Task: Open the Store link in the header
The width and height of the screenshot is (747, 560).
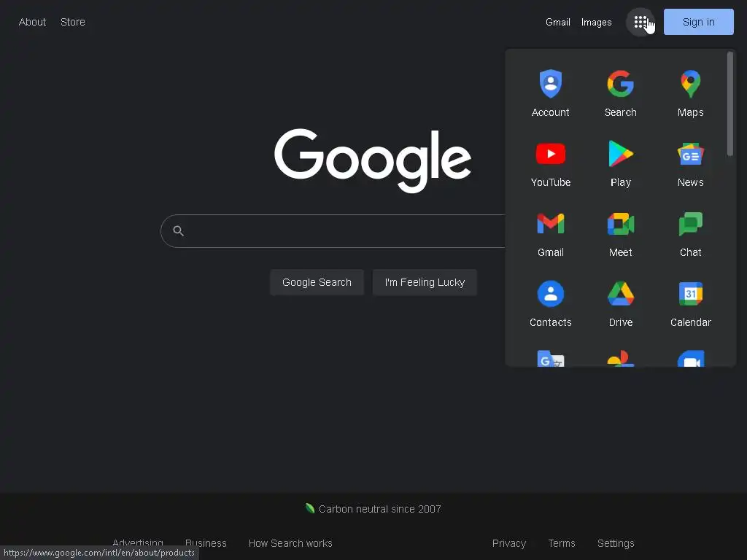Action: (x=73, y=22)
